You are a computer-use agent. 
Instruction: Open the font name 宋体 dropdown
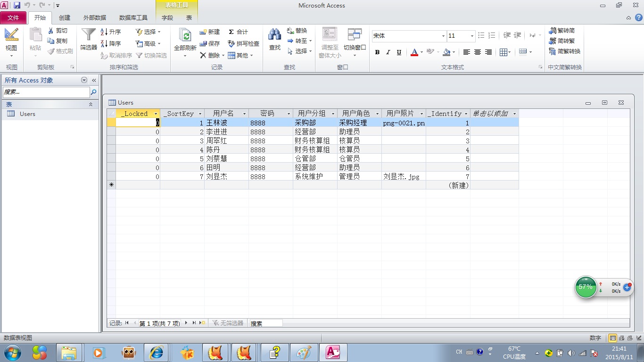[443, 36]
